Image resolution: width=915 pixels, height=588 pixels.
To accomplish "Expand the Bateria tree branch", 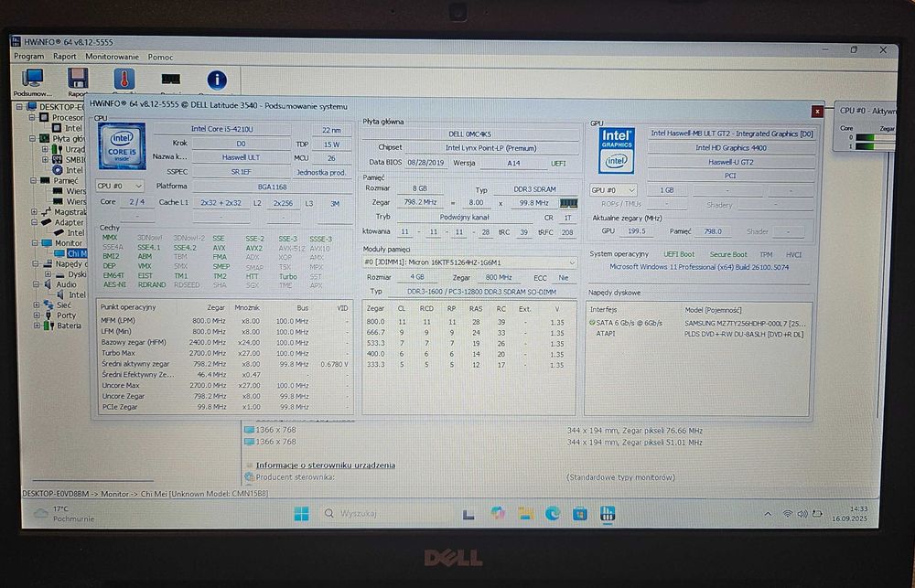I will (37, 326).
